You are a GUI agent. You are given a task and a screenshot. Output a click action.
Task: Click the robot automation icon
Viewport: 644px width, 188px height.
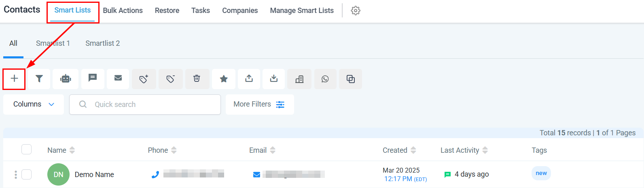pos(66,79)
